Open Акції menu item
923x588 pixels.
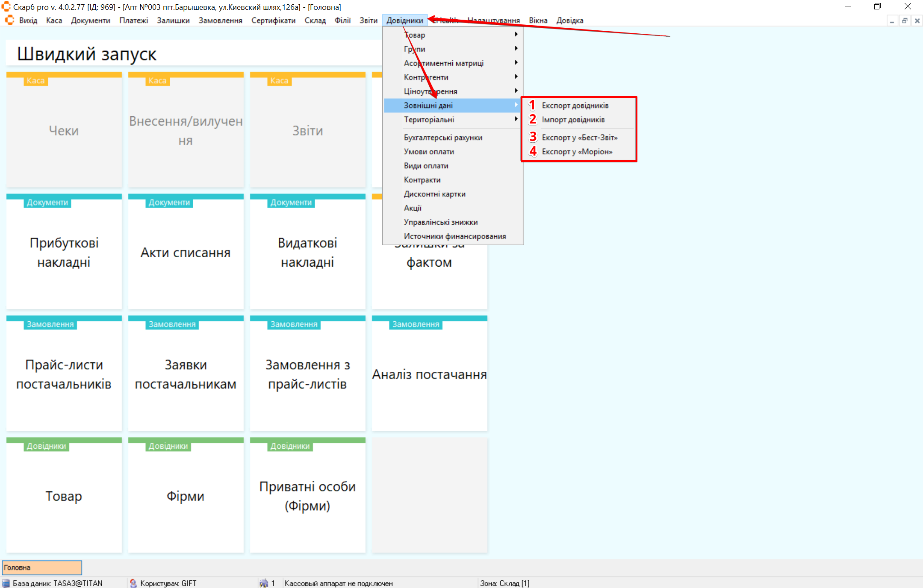(x=453, y=208)
